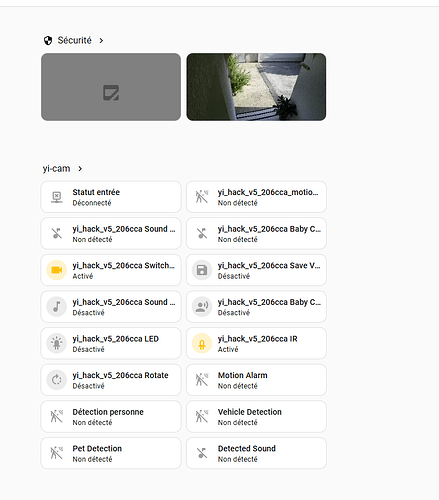Viewport: 439px width, 500px height.
Task: Open the Pet Detection tile label
Action: click(x=97, y=449)
